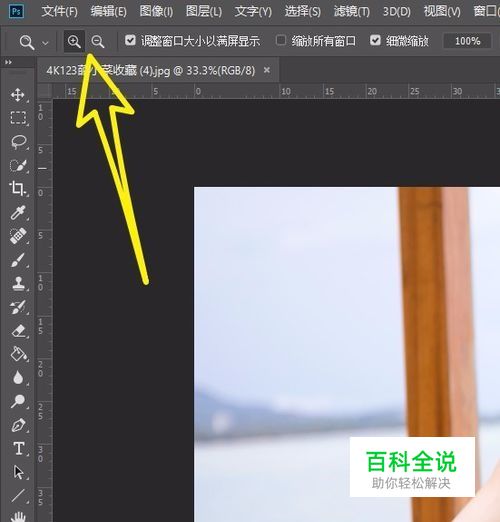Image resolution: width=500 pixels, height=522 pixels.
Task: Enable 缩放所有窗口 checkbox
Action: coord(281,41)
